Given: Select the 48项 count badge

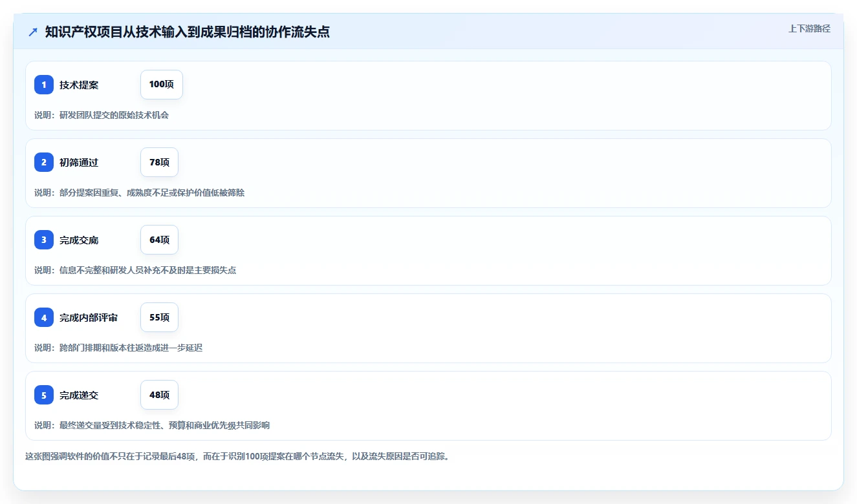Looking at the screenshot, I should [x=159, y=395].
